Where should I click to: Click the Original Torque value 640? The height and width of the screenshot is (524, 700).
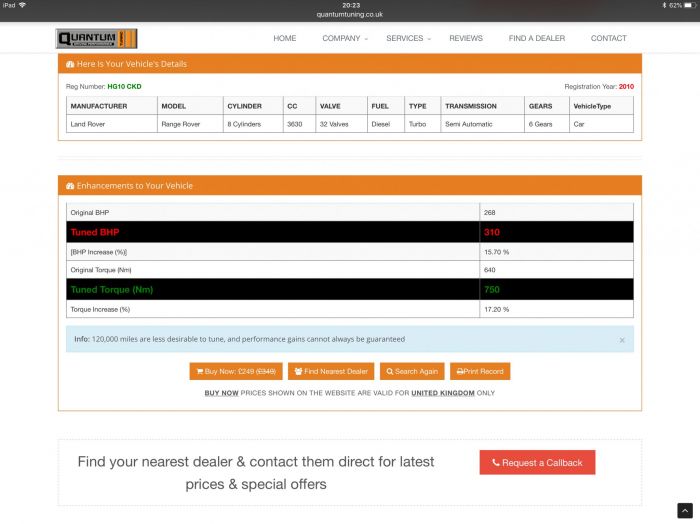pyautogui.click(x=490, y=270)
